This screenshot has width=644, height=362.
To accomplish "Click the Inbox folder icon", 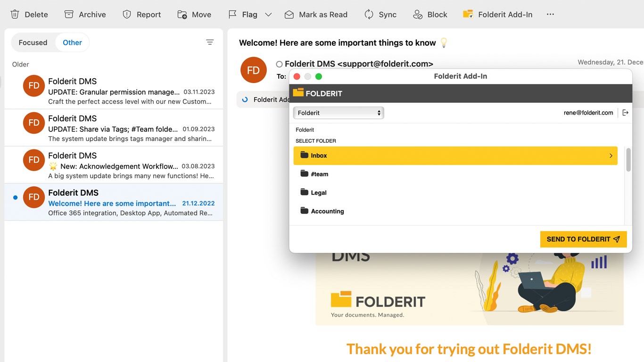I will (x=304, y=155).
